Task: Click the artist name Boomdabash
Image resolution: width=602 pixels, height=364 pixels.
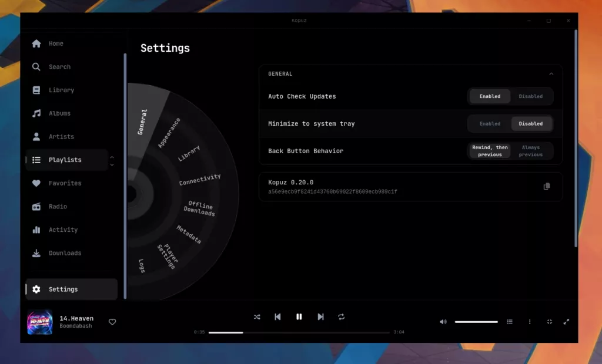Action: click(x=76, y=326)
